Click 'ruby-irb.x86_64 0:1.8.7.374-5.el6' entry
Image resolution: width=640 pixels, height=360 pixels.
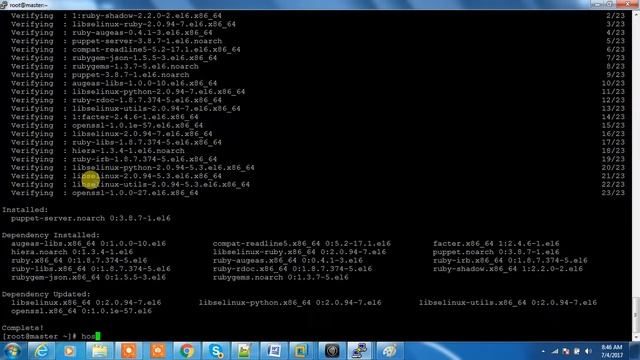tap(510, 260)
